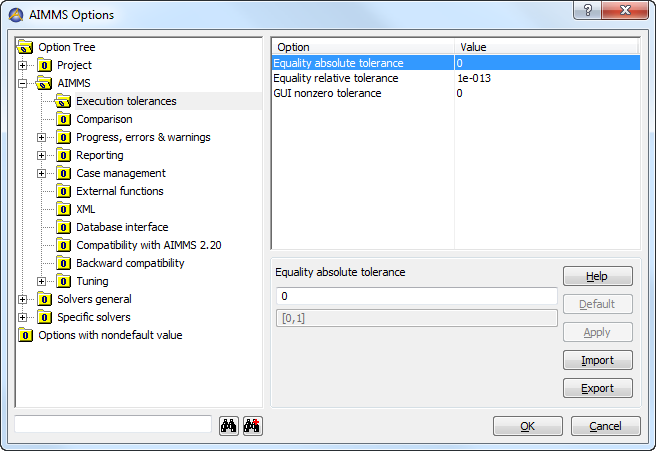Click the Equality absolute tolerance value field

click(x=417, y=296)
